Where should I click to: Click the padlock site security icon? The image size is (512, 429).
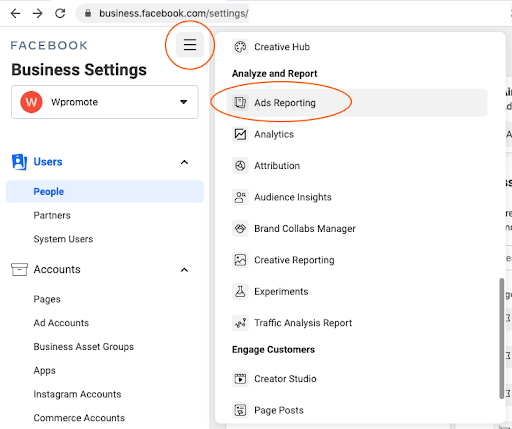[88, 13]
